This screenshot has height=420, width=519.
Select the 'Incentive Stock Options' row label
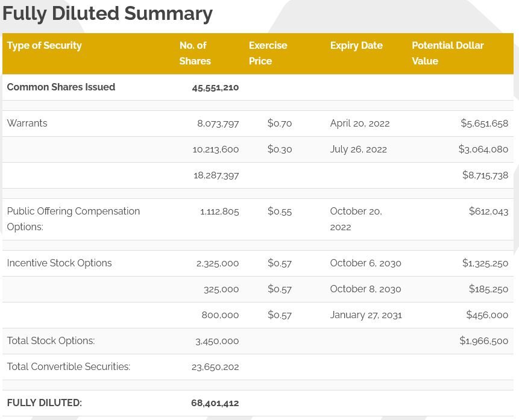pyautogui.click(x=59, y=263)
